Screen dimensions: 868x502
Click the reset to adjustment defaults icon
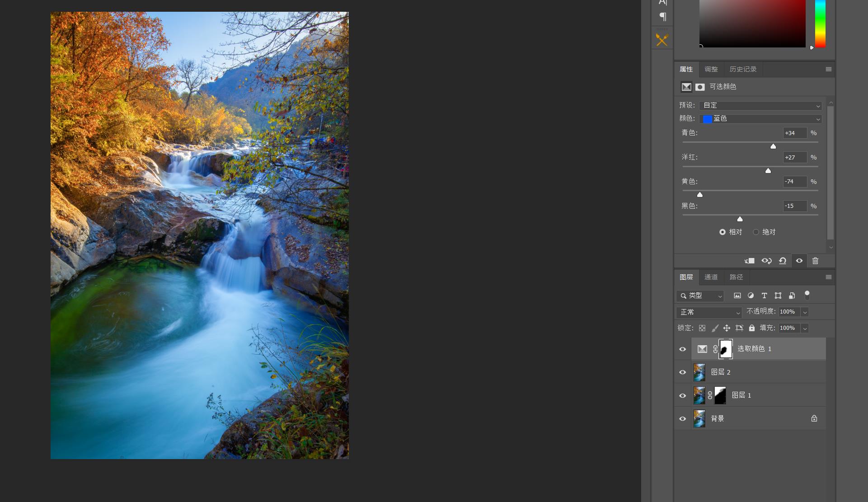[783, 261]
